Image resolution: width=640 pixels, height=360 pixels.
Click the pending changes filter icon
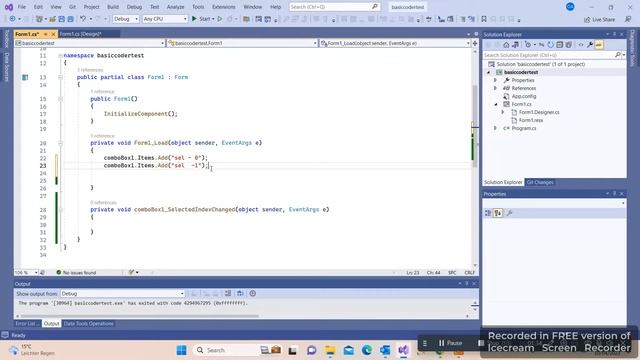528,45
